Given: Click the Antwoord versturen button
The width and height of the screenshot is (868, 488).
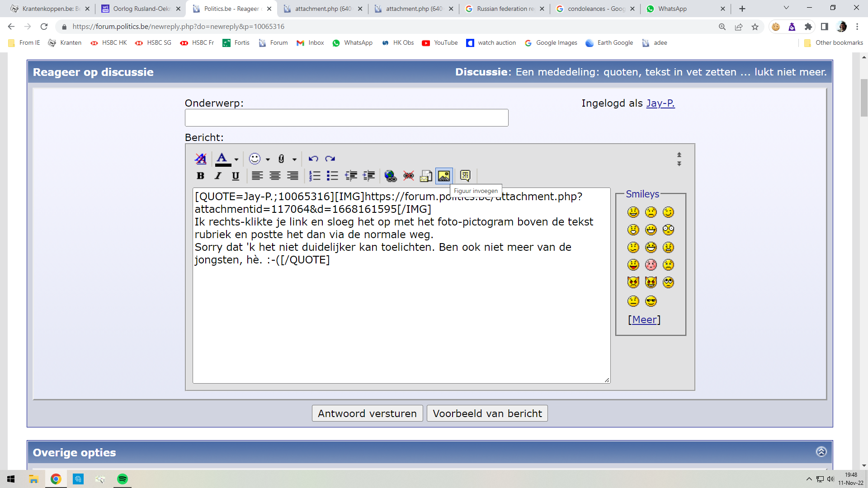Looking at the screenshot, I should pyautogui.click(x=367, y=413).
